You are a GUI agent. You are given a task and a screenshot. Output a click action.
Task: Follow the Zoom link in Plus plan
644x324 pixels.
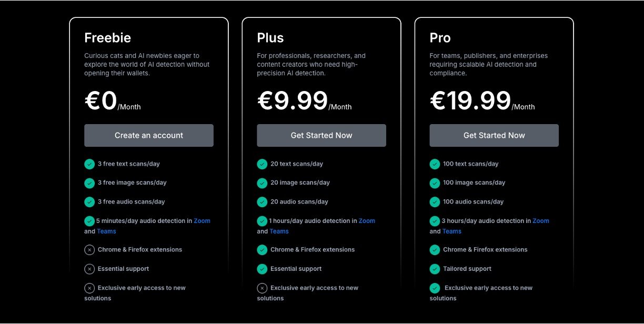(367, 221)
